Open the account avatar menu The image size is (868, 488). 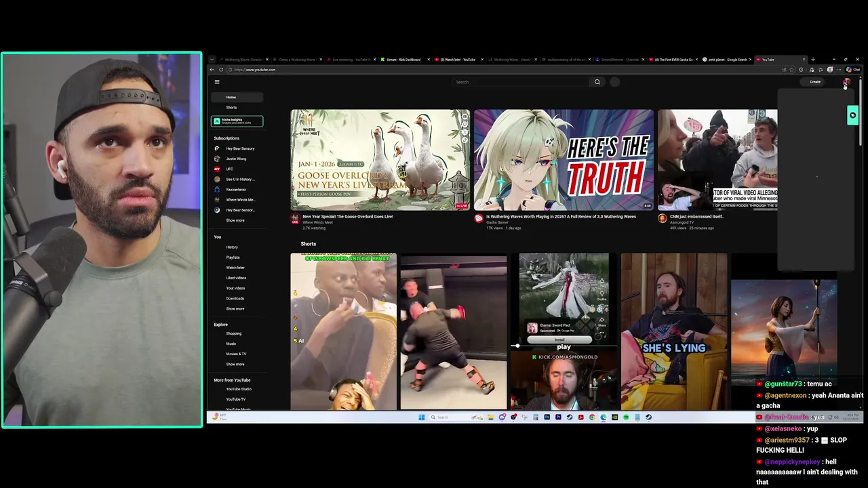pyautogui.click(x=846, y=82)
